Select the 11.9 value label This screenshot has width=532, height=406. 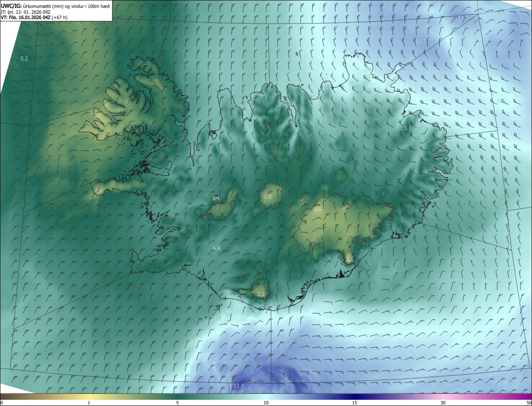(463, 17)
